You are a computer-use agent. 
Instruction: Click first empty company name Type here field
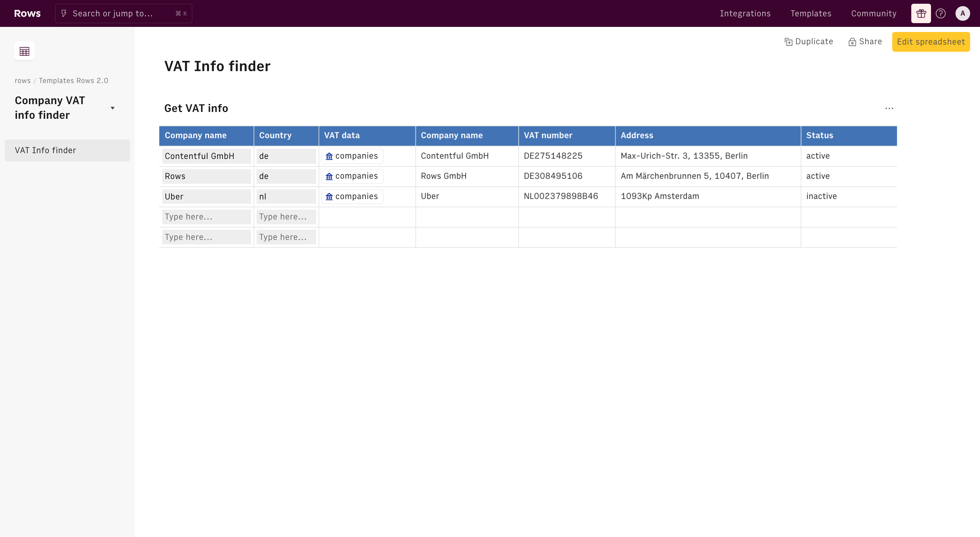pos(206,217)
